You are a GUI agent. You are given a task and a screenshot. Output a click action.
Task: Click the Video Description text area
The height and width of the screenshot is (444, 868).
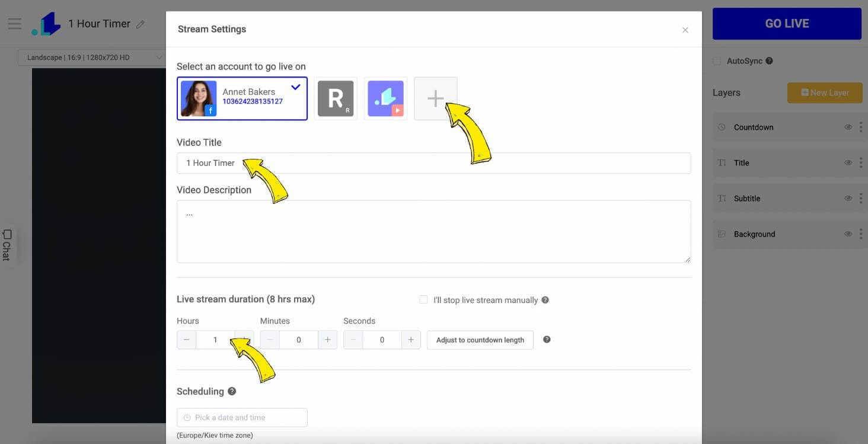(x=433, y=231)
